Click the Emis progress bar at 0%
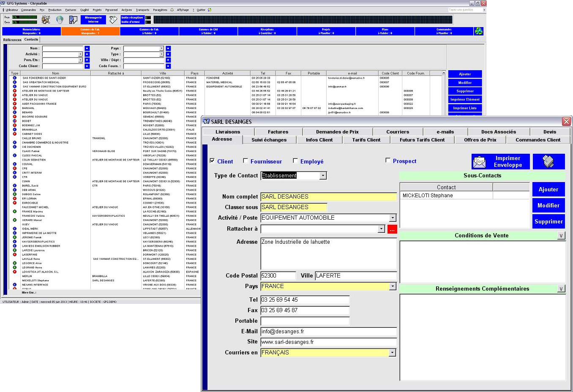 coord(25,22)
